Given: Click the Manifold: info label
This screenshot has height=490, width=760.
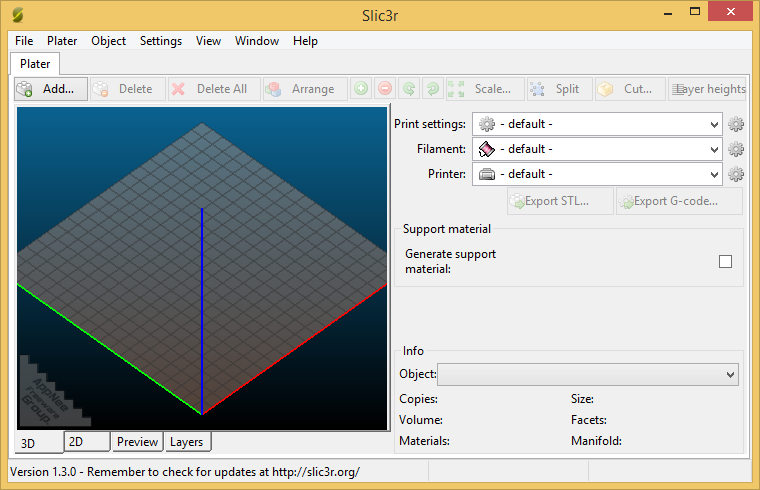Looking at the screenshot, I should tap(596, 441).
